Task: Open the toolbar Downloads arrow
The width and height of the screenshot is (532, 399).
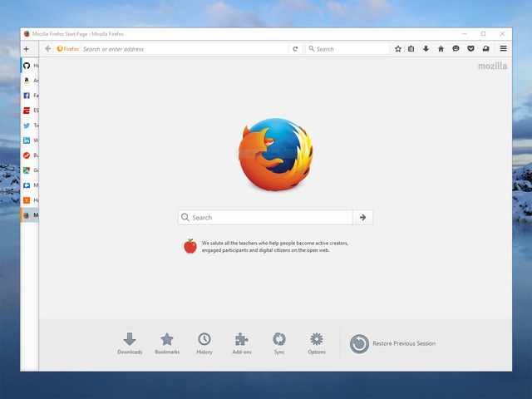Action: coord(426,49)
